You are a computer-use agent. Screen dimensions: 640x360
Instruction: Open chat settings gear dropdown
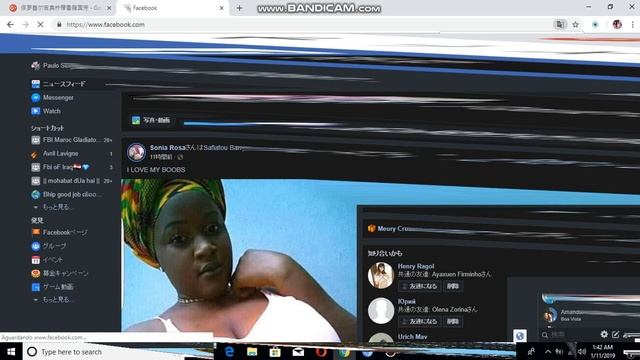604,334
